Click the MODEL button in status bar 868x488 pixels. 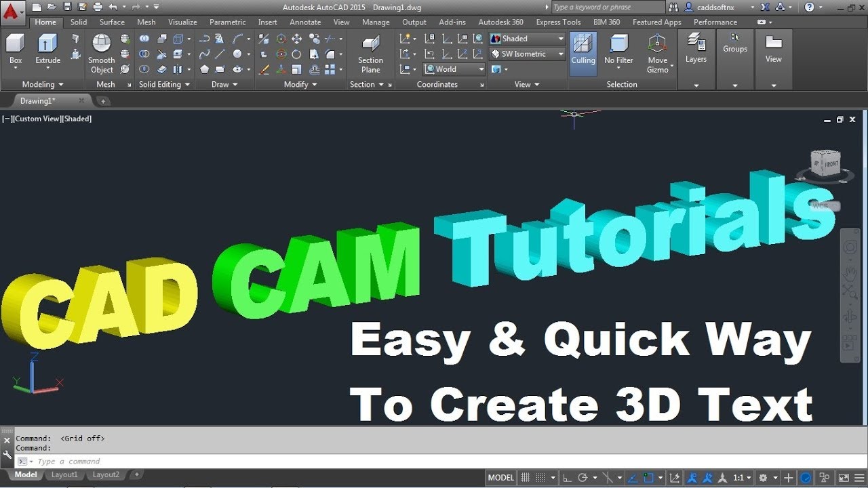pos(500,478)
